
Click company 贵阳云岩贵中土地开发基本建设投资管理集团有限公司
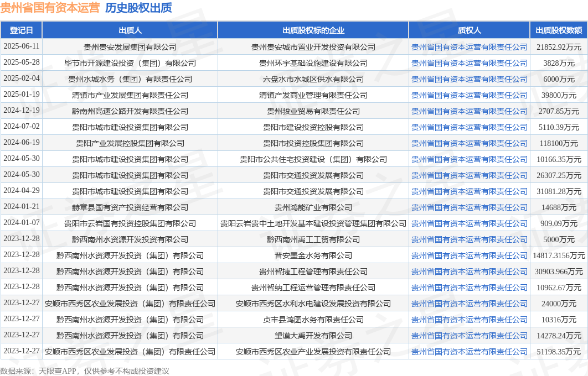(x=313, y=223)
